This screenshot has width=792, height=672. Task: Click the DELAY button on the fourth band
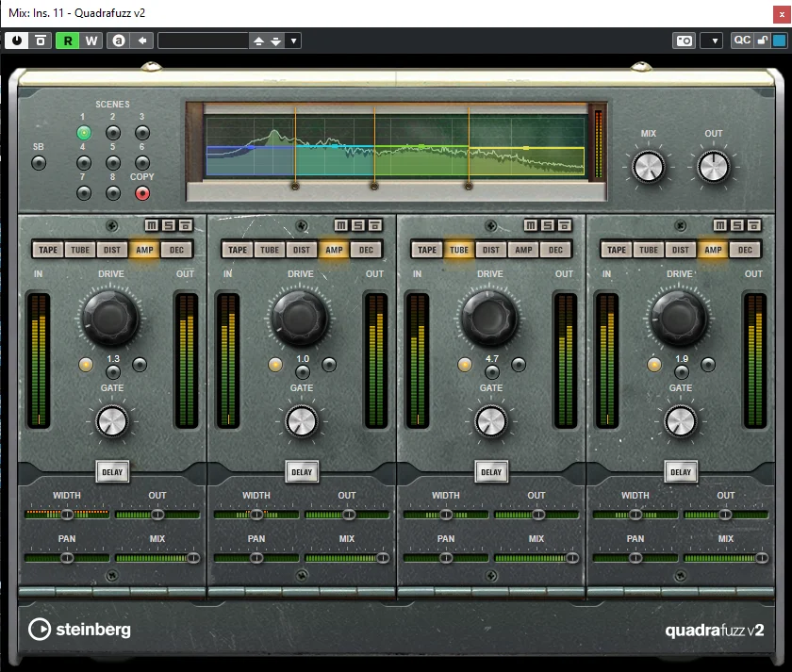681,472
